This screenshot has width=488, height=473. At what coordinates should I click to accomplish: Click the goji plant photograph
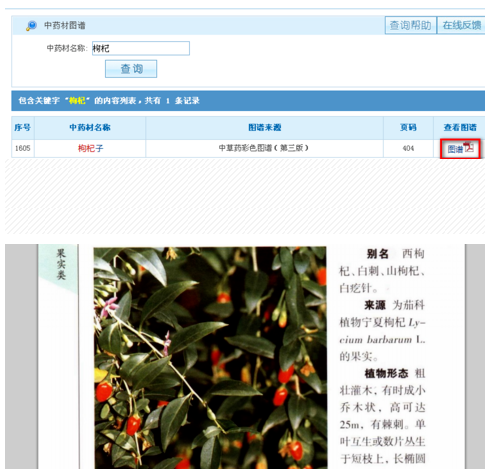210,358
